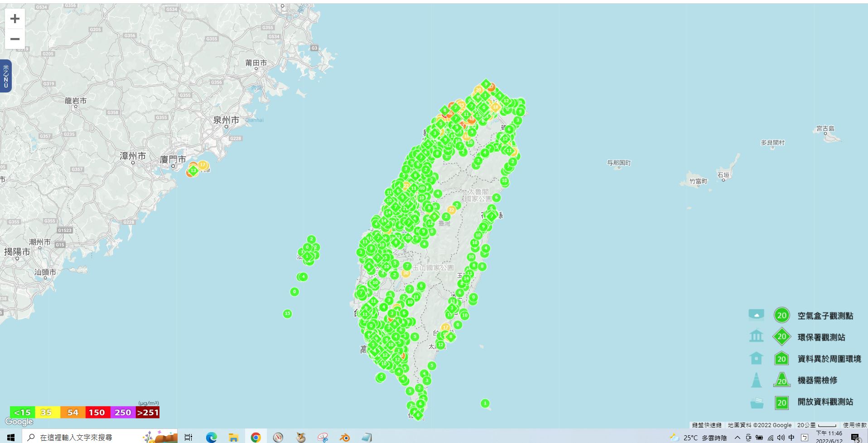Zoom in the map with plus button
Image resolution: width=868 pixels, height=443 pixels.
14,19
